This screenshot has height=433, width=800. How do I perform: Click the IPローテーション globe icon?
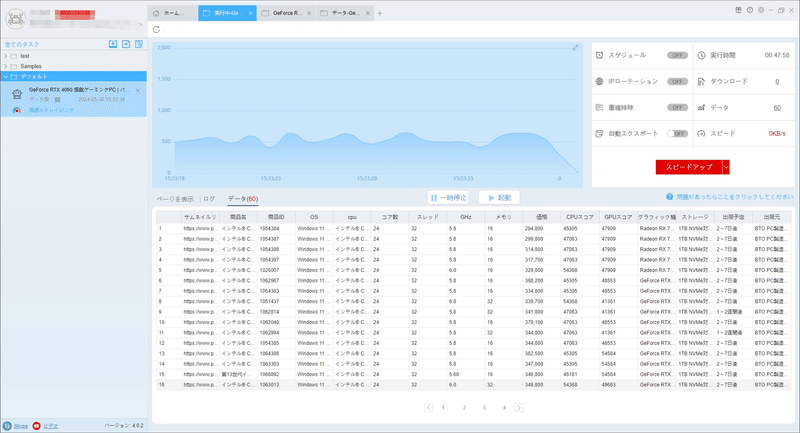coord(599,82)
